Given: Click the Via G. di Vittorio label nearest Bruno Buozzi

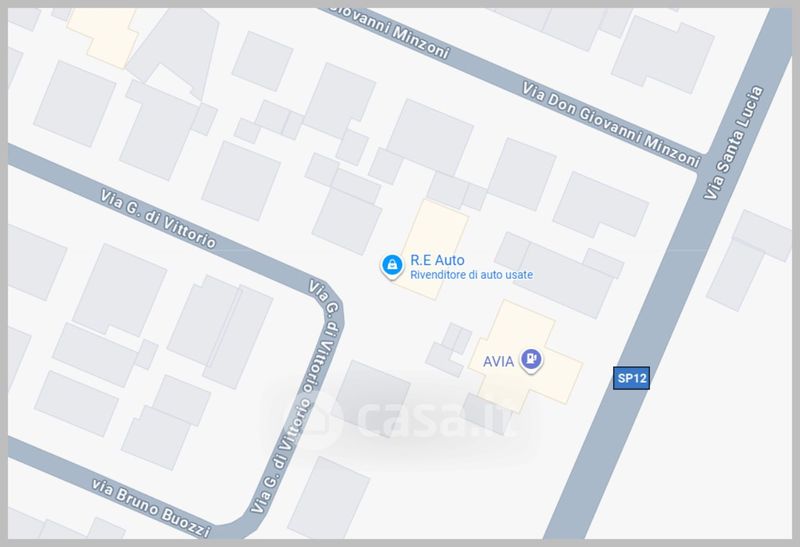Looking at the screenshot, I should (x=282, y=455).
